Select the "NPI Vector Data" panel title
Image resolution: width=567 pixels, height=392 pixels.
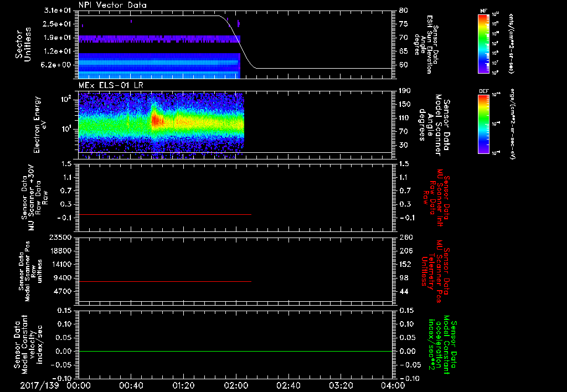point(112,5)
